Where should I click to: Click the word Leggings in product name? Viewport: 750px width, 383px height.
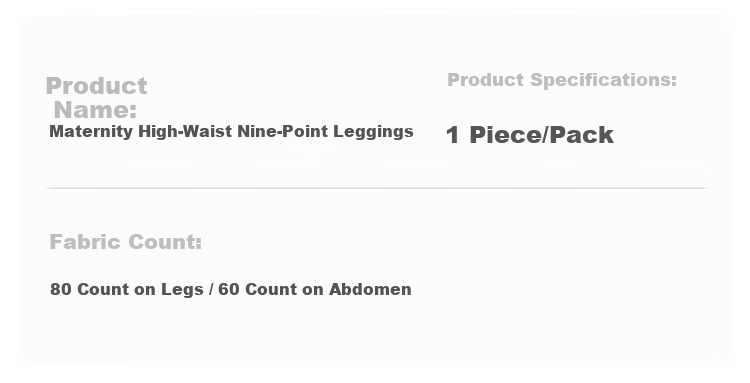pos(374,132)
